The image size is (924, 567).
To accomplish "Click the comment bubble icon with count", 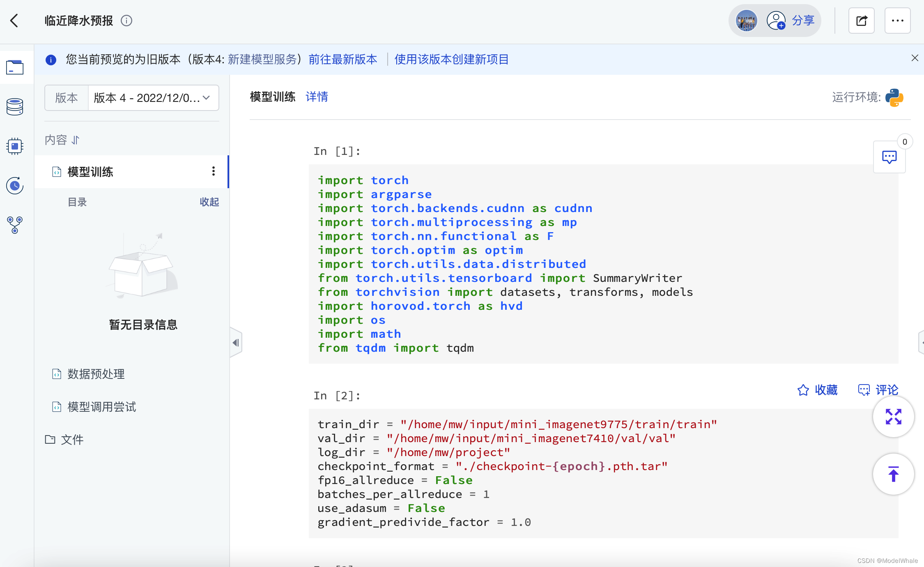I will pos(890,157).
